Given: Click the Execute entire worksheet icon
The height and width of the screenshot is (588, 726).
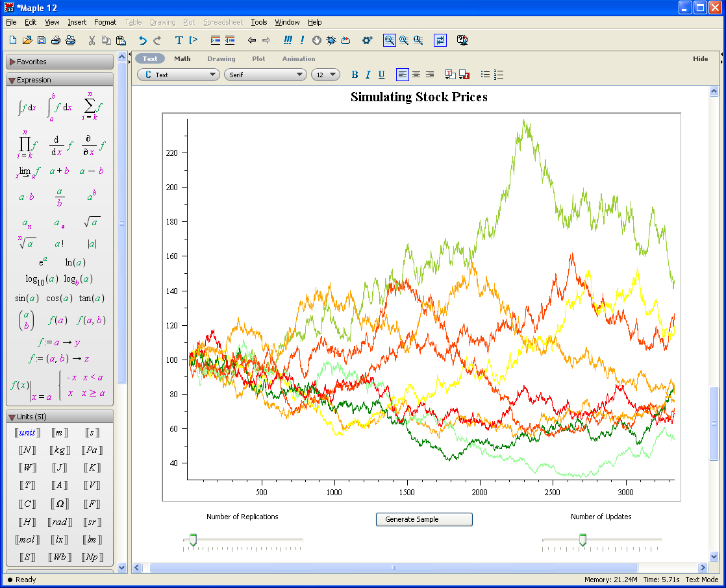Looking at the screenshot, I should (288, 40).
